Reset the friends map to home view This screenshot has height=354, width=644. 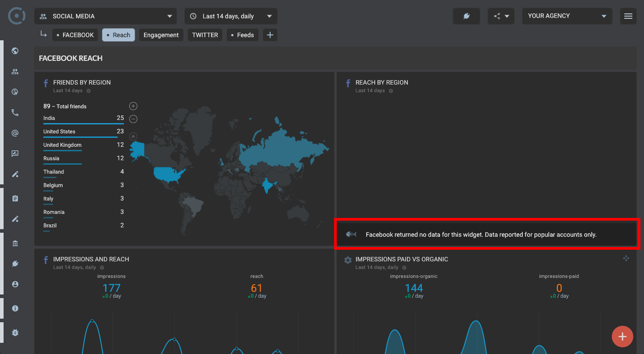coord(133,136)
